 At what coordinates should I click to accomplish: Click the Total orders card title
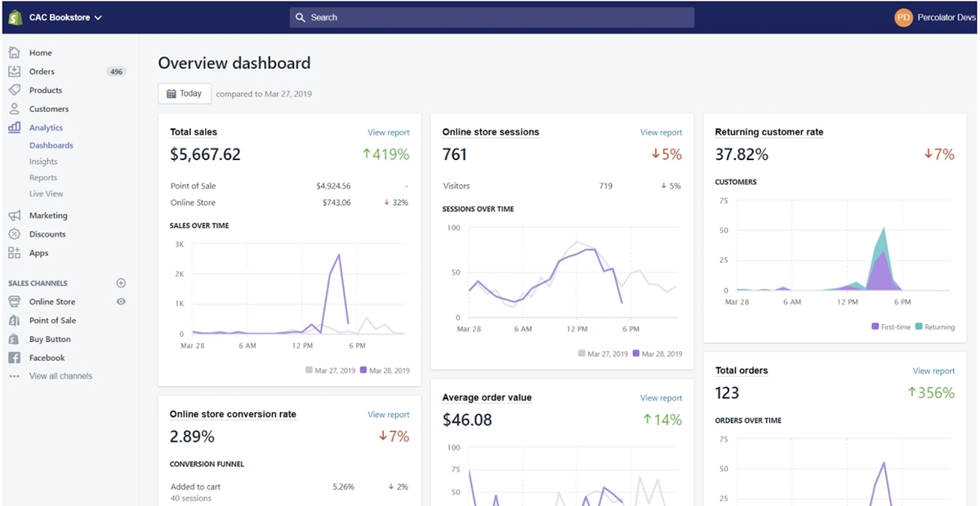[742, 371]
